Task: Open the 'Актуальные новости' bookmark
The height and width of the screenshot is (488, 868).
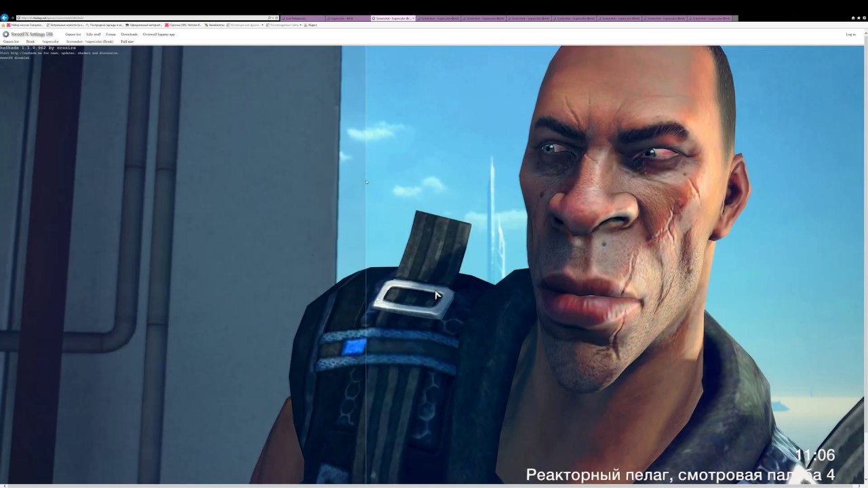Action: 65,25
